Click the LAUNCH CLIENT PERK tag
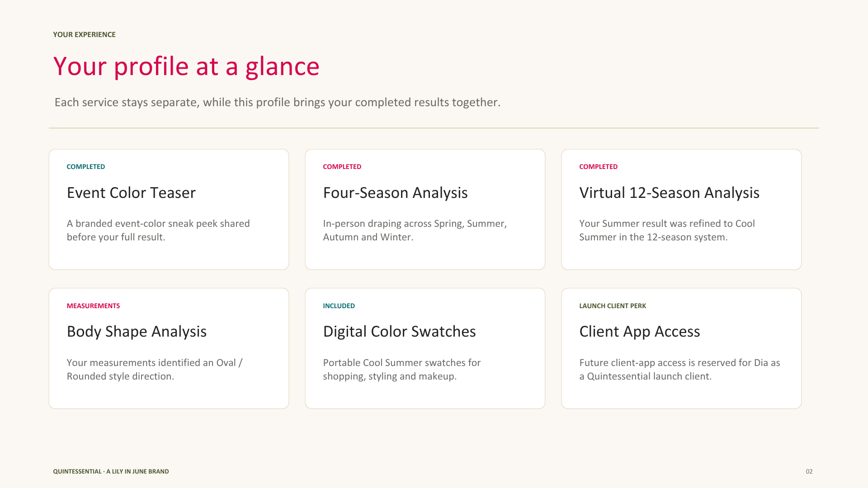 click(613, 306)
